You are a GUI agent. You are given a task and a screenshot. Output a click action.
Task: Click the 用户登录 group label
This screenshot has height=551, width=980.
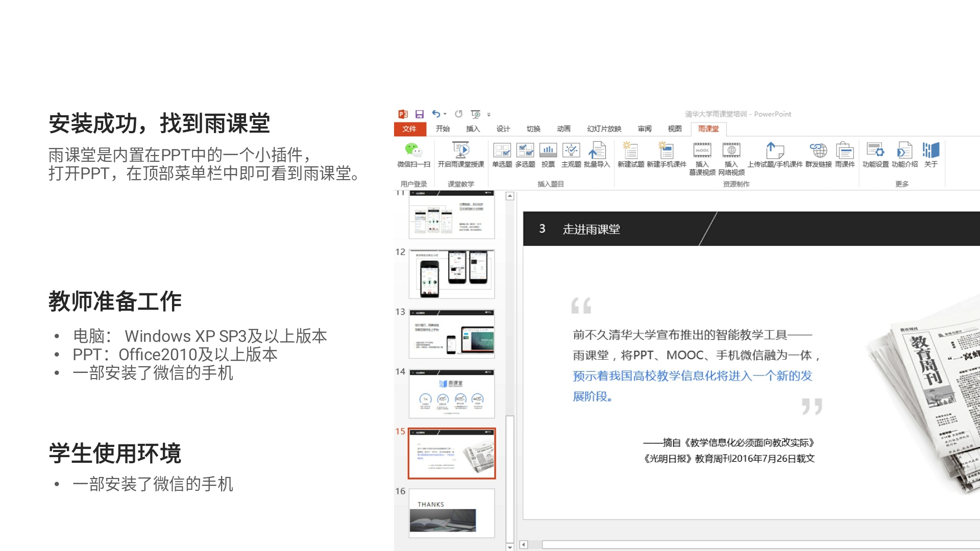[414, 184]
